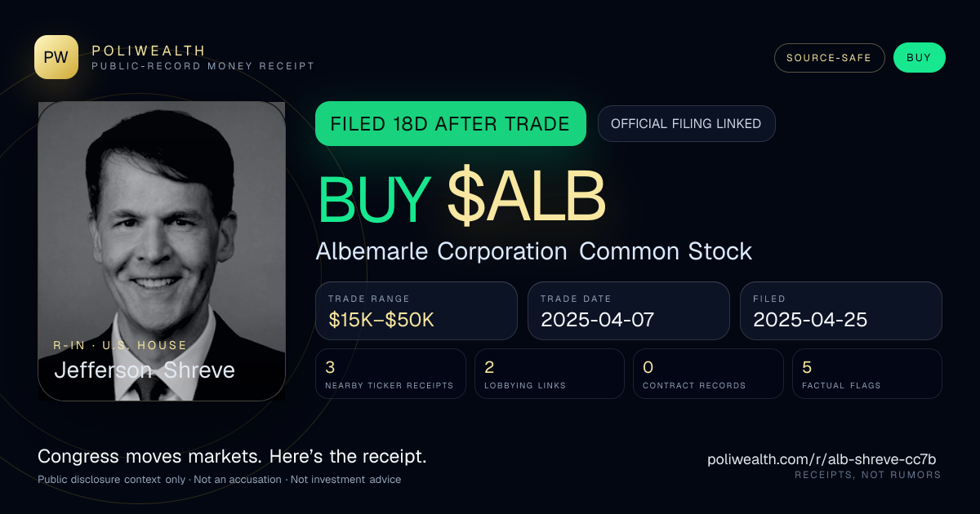980x514 pixels.
Task: Click the green BUY pill button
Action: (x=919, y=58)
